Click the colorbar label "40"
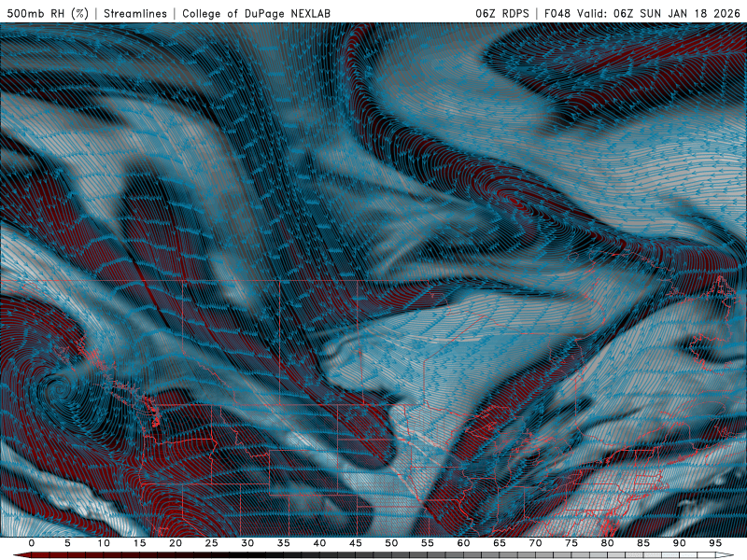The height and width of the screenshot is (560, 747). [319, 543]
